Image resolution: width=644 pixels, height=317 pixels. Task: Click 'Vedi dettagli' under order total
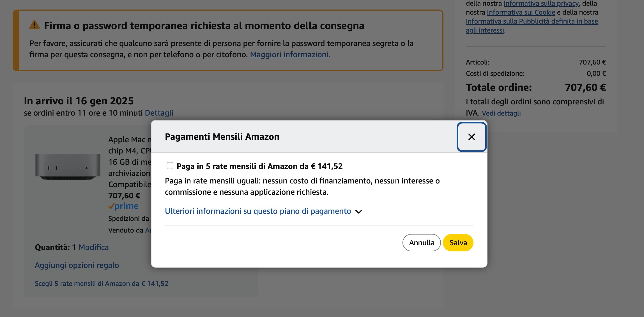pos(501,113)
